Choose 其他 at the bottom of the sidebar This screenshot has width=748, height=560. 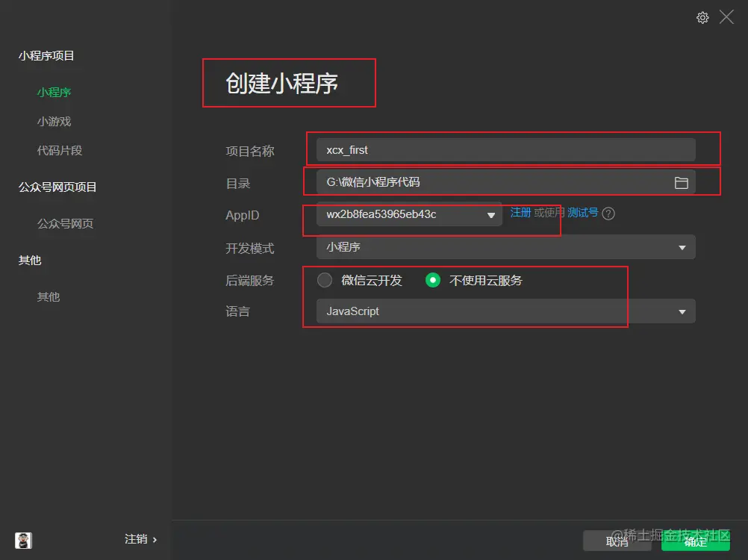coord(48,296)
